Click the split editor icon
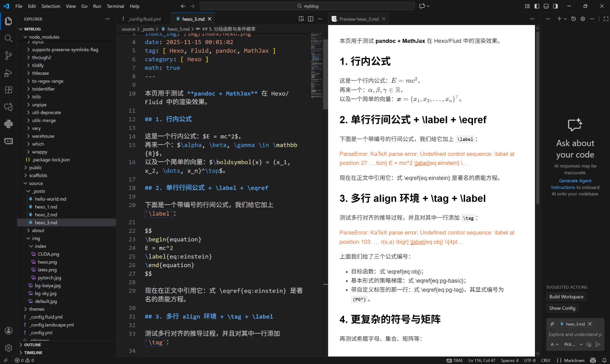Image resolution: width=610 pixels, height=364 pixels. (x=310, y=18)
